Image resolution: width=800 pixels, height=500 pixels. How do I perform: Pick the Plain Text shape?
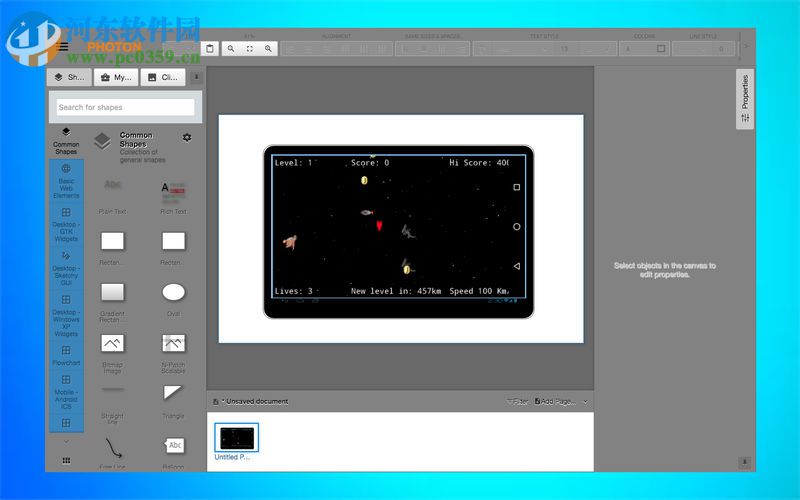click(x=112, y=196)
